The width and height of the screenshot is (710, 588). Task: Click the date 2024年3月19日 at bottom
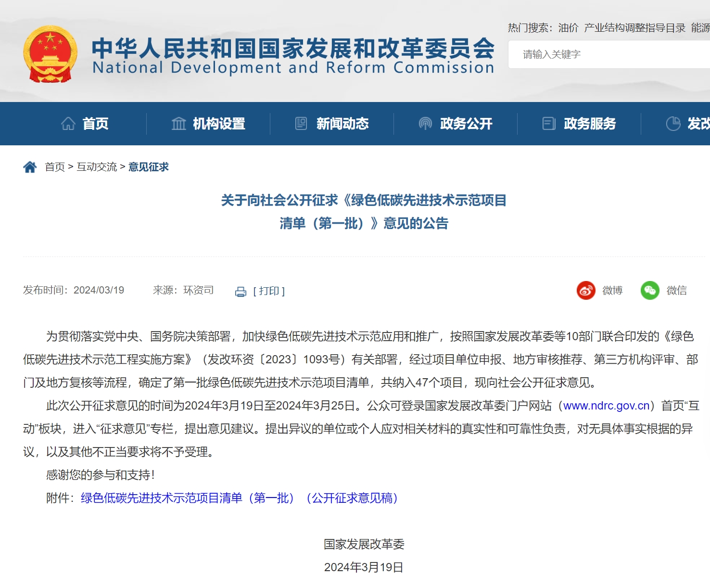[x=364, y=567]
